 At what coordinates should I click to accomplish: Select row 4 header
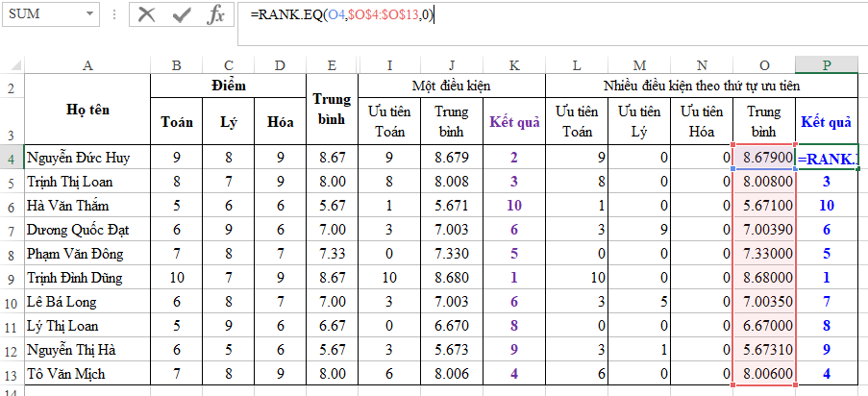[x=12, y=158]
